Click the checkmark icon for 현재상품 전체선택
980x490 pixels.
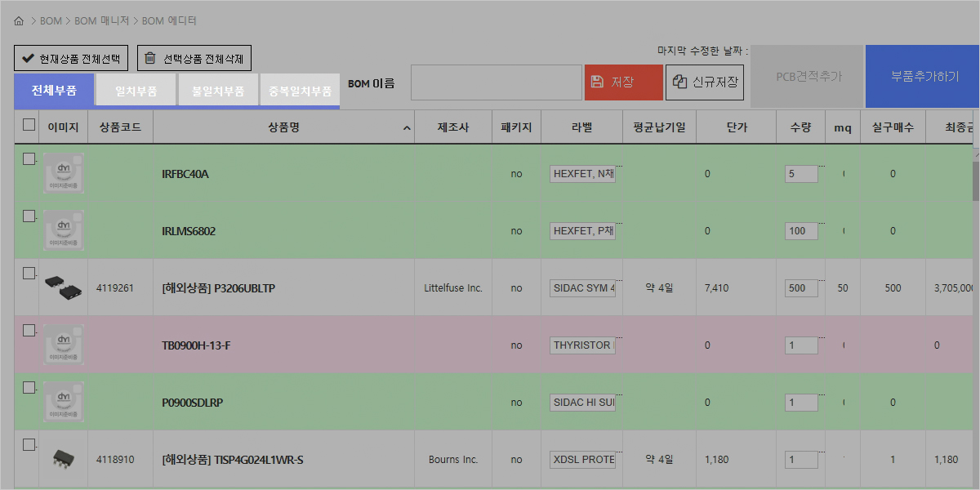tap(28, 58)
